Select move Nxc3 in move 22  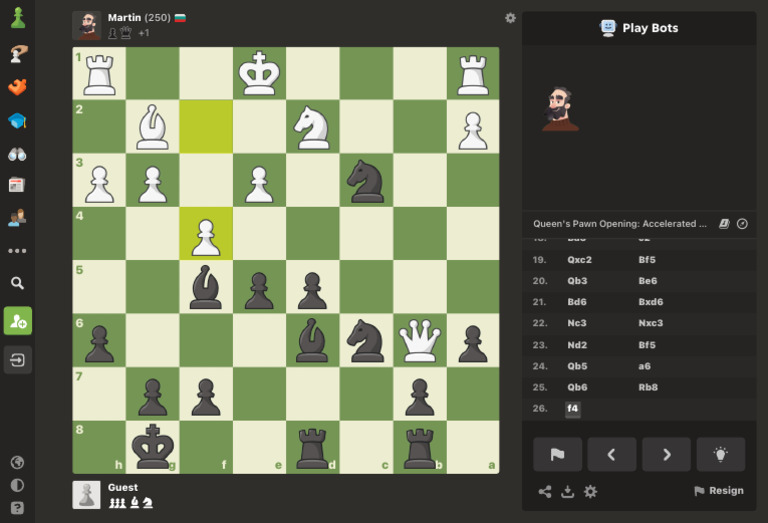click(651, 323)
